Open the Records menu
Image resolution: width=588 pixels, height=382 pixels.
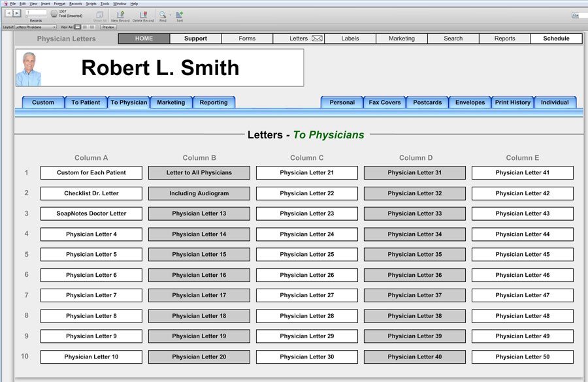75,3
